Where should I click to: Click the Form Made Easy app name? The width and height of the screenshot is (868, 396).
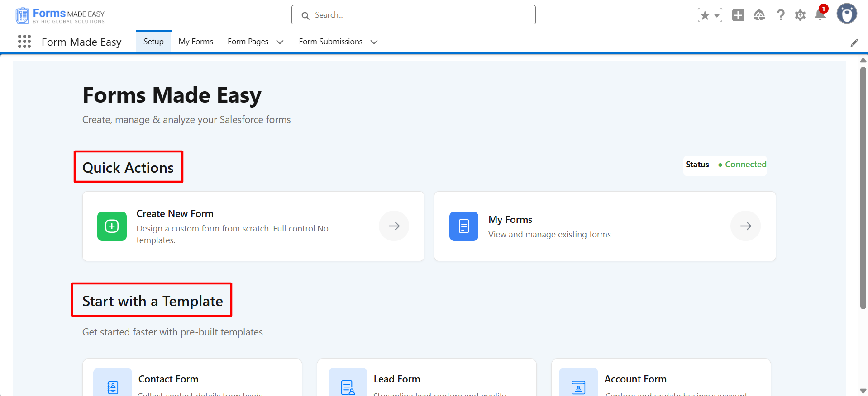(x=81, y=42)
